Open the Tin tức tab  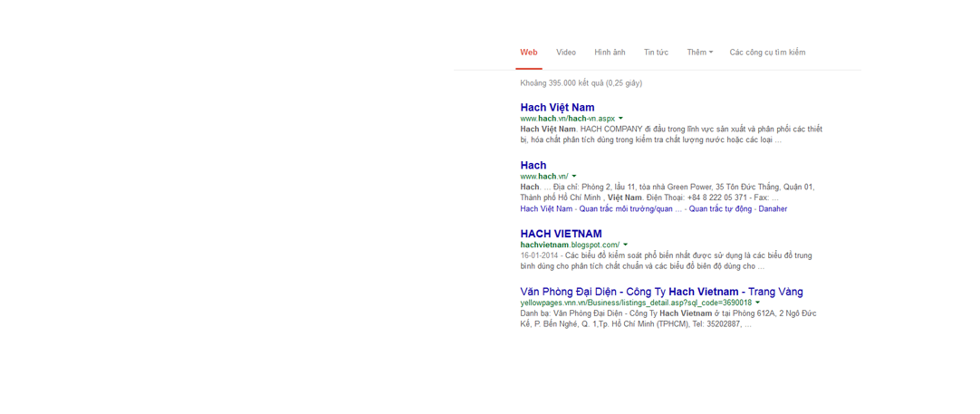coord(656,53)
